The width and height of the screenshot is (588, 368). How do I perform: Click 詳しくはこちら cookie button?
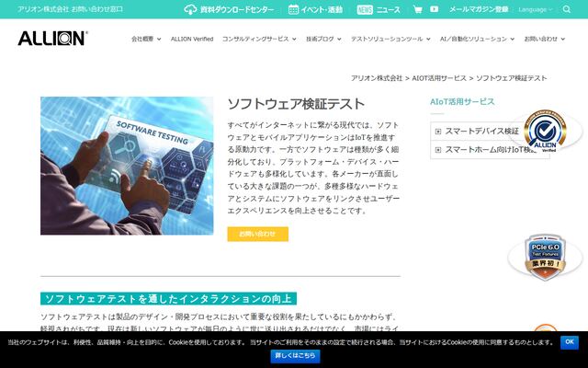pos(295,356)
